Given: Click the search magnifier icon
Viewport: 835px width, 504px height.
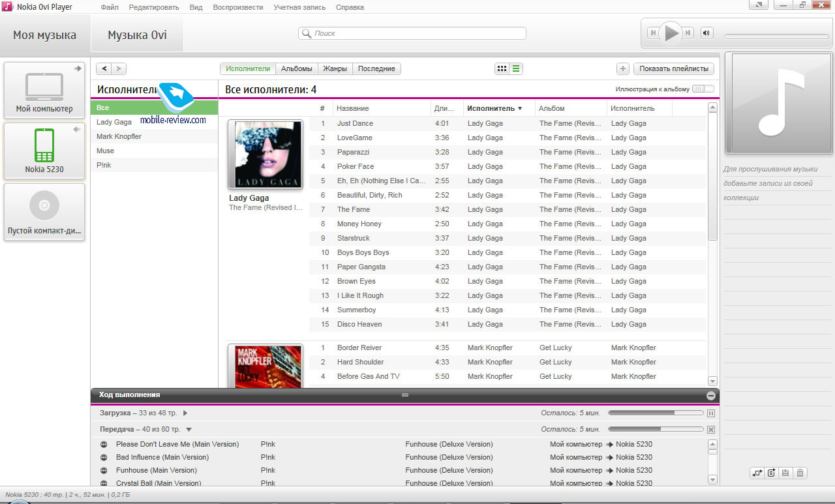Looking at the screenshot, I should coord(307,33).
